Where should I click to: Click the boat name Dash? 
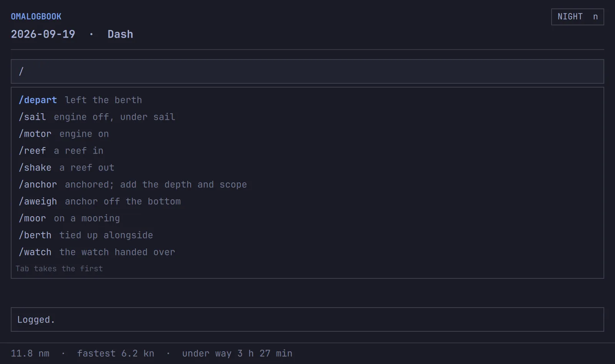point(120,34)
